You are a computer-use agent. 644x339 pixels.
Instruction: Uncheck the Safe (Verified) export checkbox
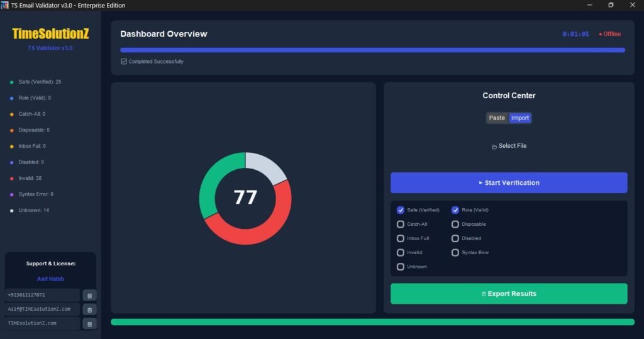(x=401, y=210)
